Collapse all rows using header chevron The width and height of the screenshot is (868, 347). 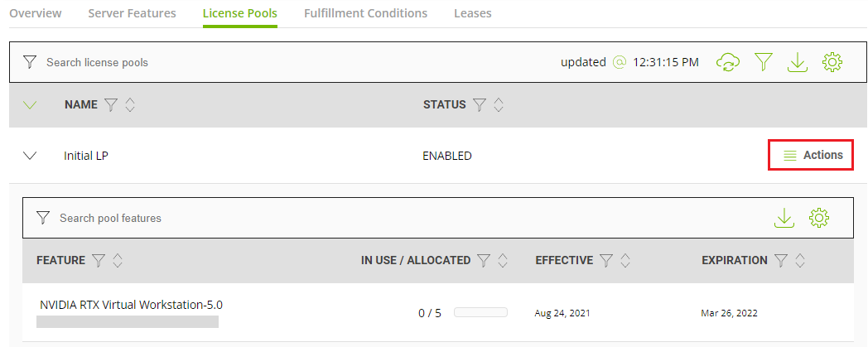tap(31, 105)
